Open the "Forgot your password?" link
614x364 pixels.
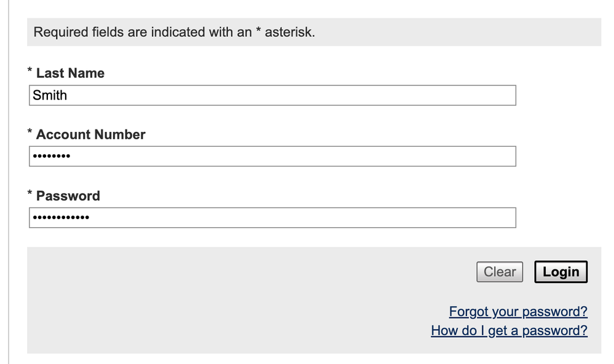coord(518,312)
